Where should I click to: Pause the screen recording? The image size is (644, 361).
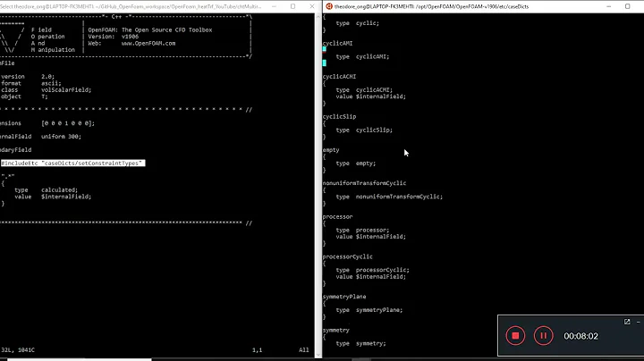(x=543, y=336)
